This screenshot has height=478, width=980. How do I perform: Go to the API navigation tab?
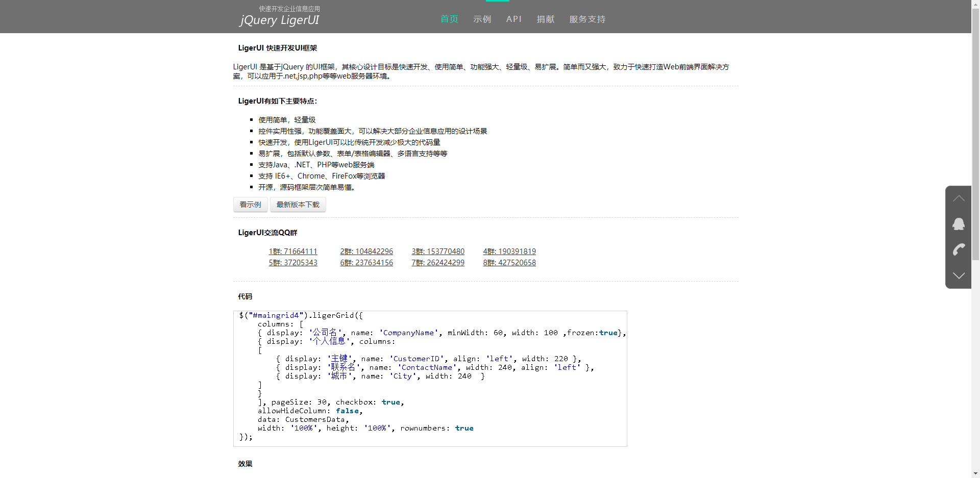coord(514,19)
